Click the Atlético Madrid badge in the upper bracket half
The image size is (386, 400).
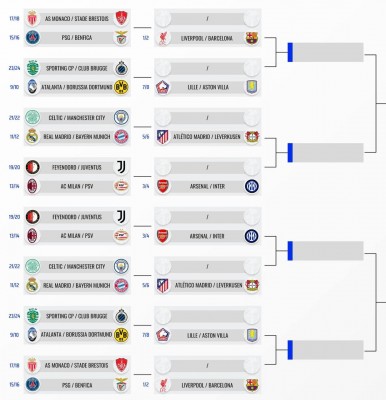click(163, 137)
